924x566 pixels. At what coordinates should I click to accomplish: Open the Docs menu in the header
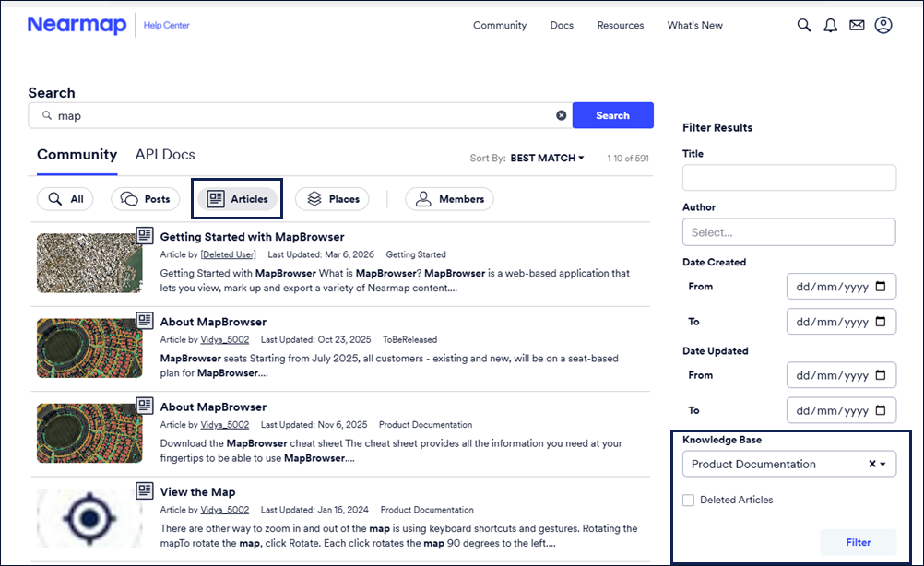click(x=562, y=25)
